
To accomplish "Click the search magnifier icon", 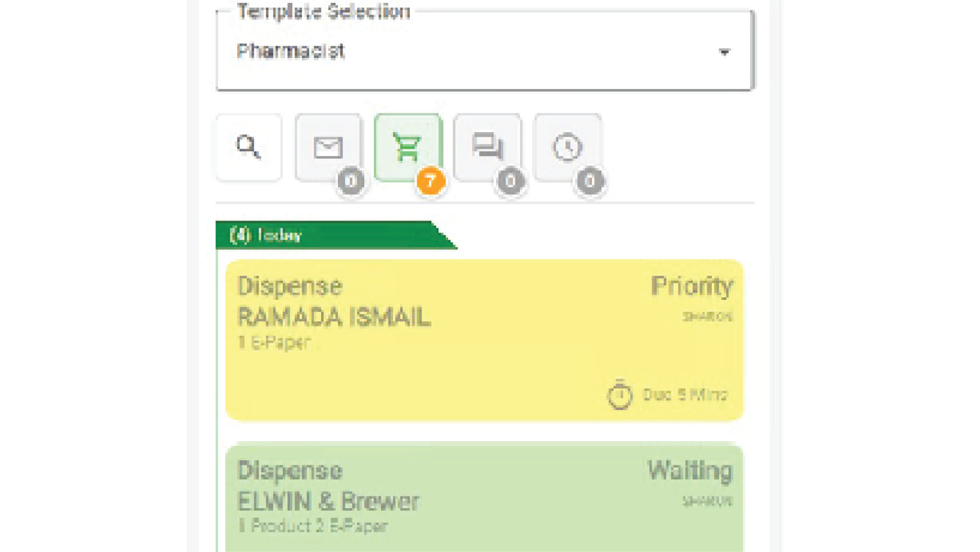I will (x=248, y=147).
